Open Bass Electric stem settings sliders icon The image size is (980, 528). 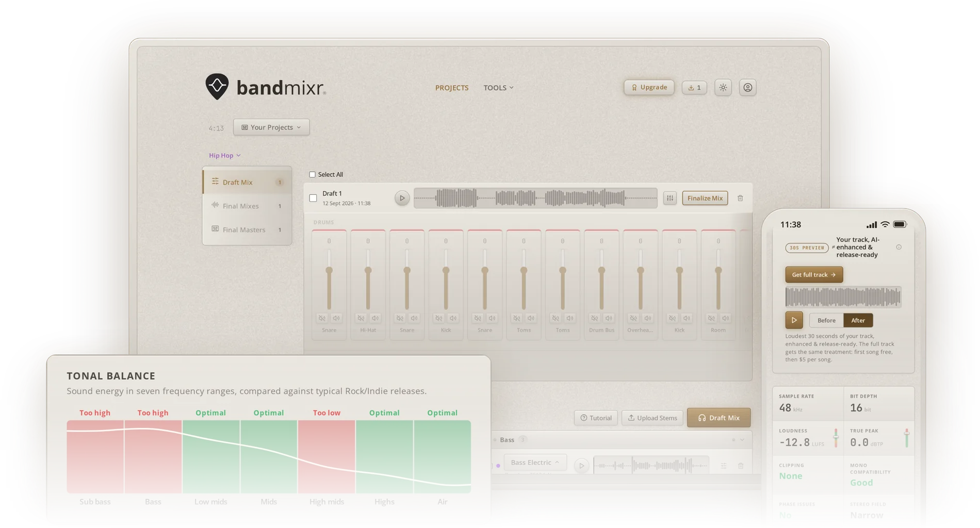724,466
